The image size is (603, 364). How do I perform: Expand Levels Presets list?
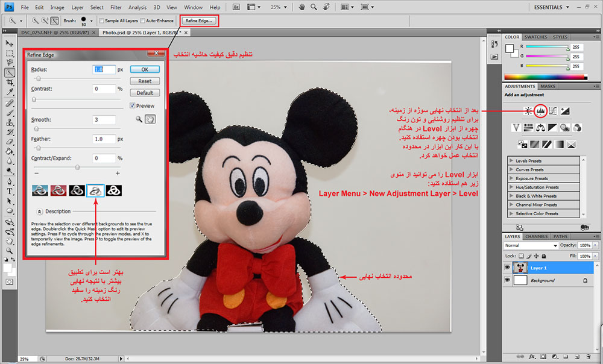coord(511,161)
